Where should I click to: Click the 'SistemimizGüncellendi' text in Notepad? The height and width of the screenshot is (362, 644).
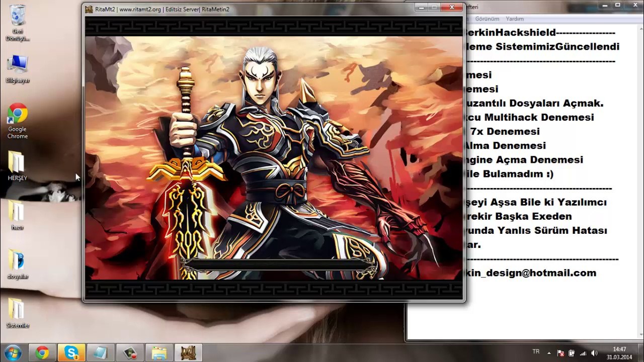(x=557, y=47)
